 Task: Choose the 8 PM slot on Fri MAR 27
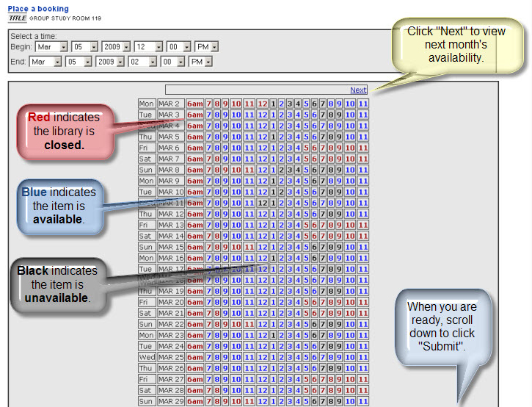tap(331, 380)
